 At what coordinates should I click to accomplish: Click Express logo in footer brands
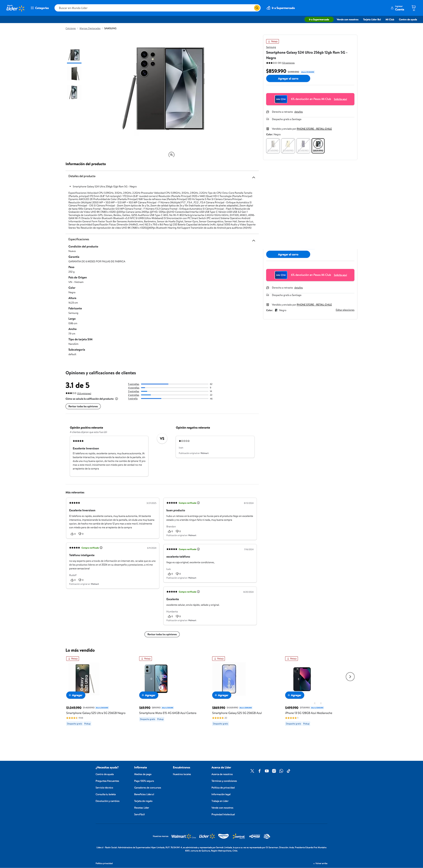224,836
